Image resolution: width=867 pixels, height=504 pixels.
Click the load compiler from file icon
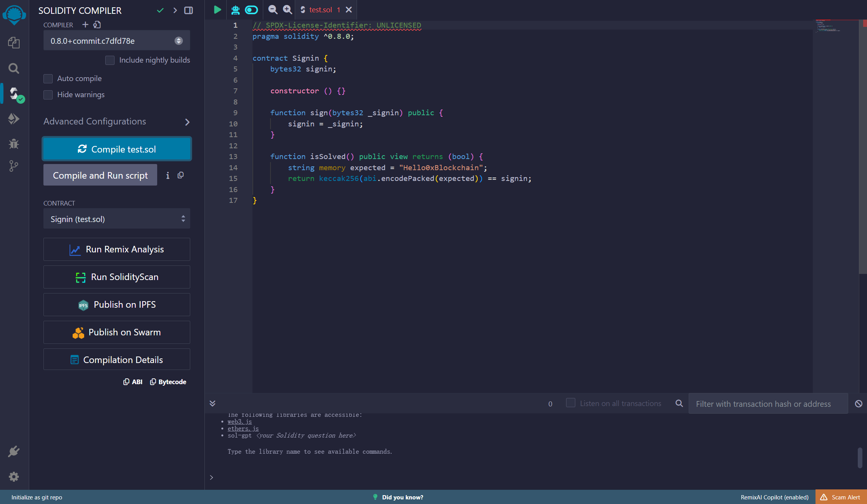(x=97, y=25)
